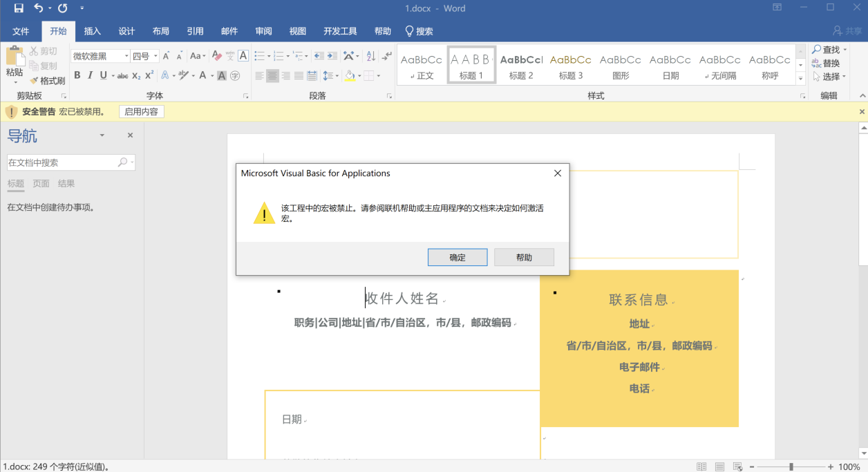Activate the 格式刷 format painter
This screenshot has width=868, height=472.
pyautogui.click(x=48, y=80)
